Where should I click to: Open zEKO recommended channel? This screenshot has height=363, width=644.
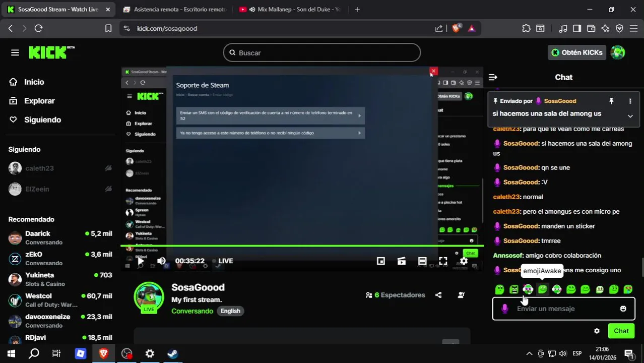click(x=60, y=259)
